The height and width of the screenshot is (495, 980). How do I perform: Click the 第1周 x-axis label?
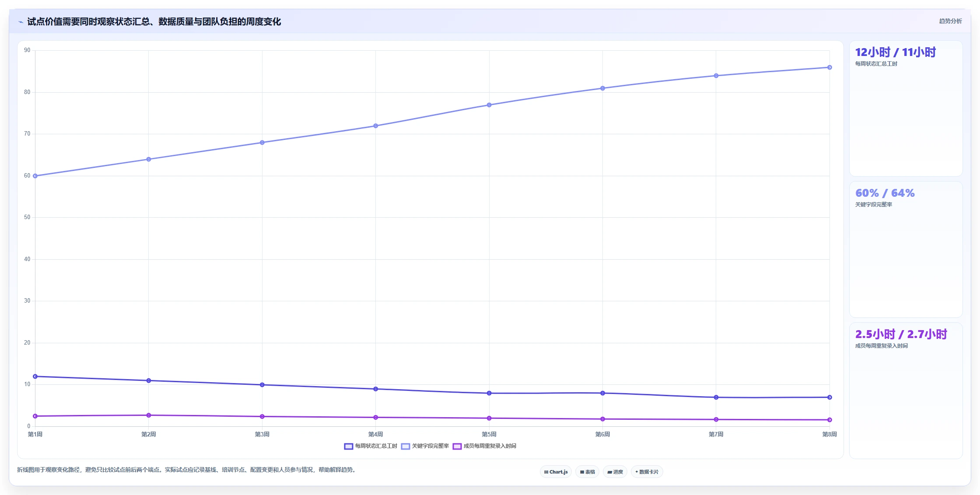click(35, 434)
